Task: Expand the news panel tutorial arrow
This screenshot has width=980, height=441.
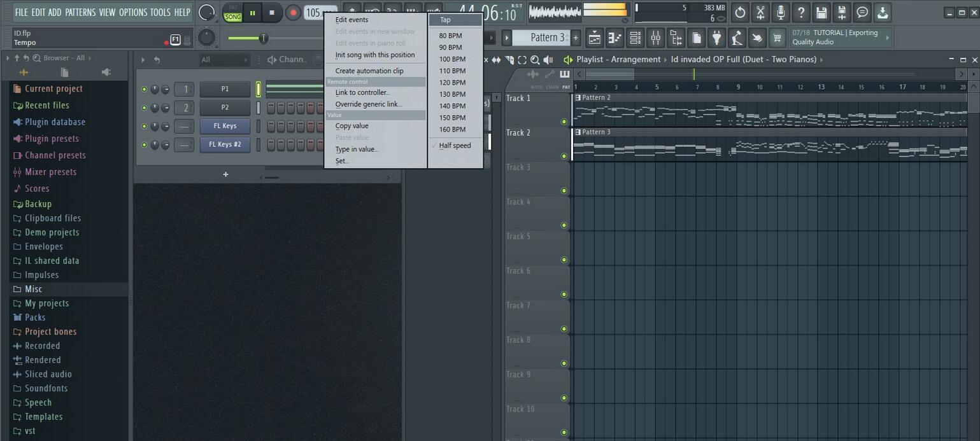Action: [887, 38]
